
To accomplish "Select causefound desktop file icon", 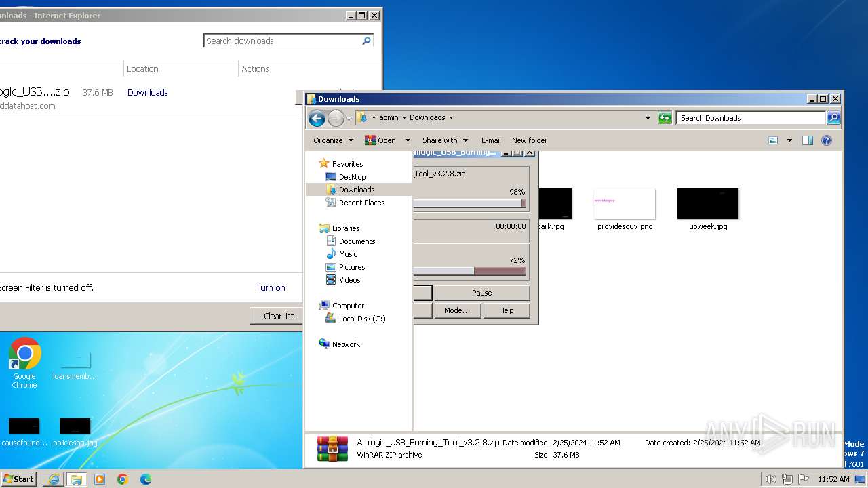I will click(x=24, y=432).
